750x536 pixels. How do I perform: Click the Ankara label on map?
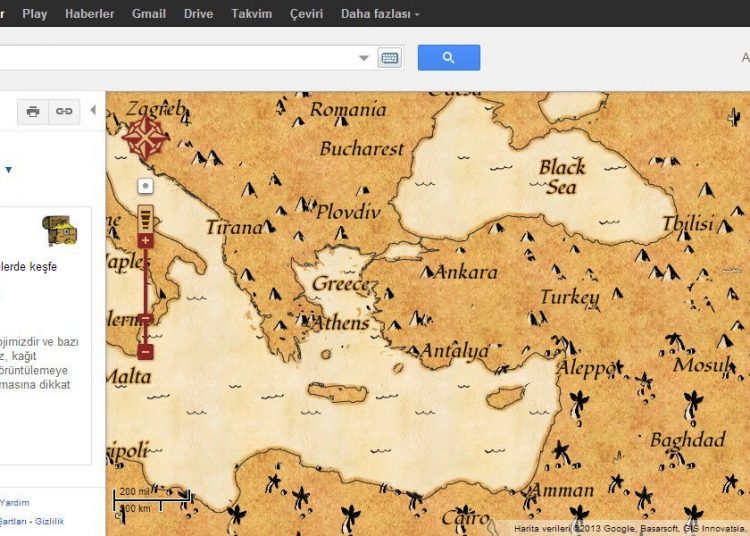point(465,272)
